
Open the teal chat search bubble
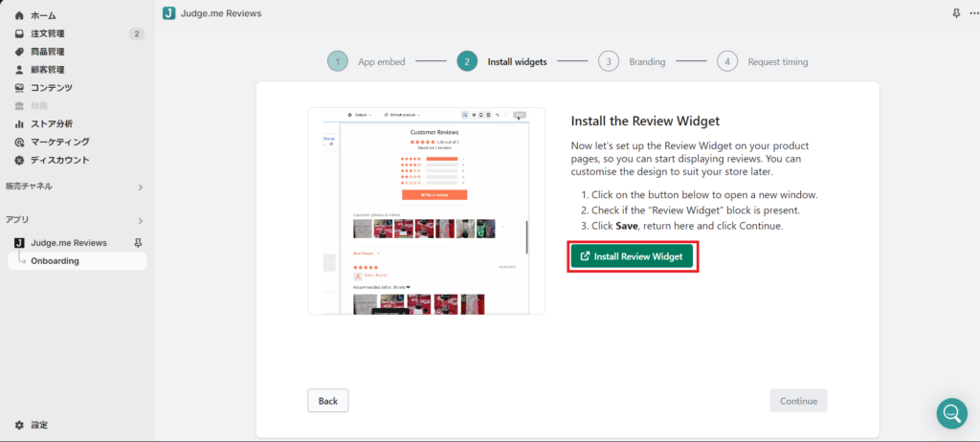tap(952, 413)
